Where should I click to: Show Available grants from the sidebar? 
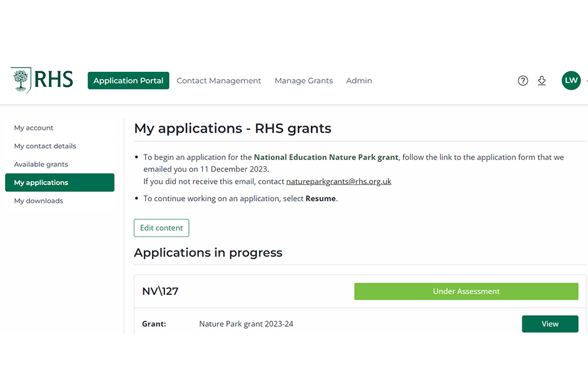coord(41,164)
